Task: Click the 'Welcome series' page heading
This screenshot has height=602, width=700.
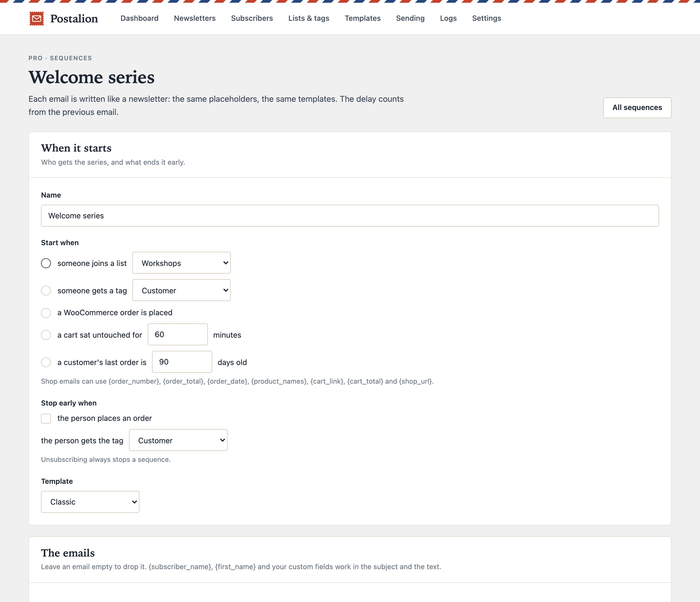Action: (92, 77)
